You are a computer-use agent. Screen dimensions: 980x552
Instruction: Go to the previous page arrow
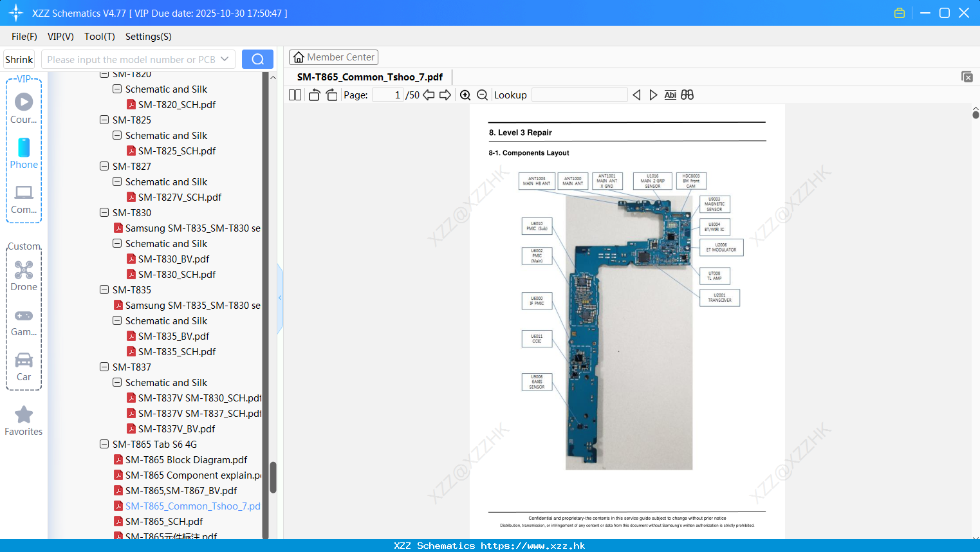(429, 95)
